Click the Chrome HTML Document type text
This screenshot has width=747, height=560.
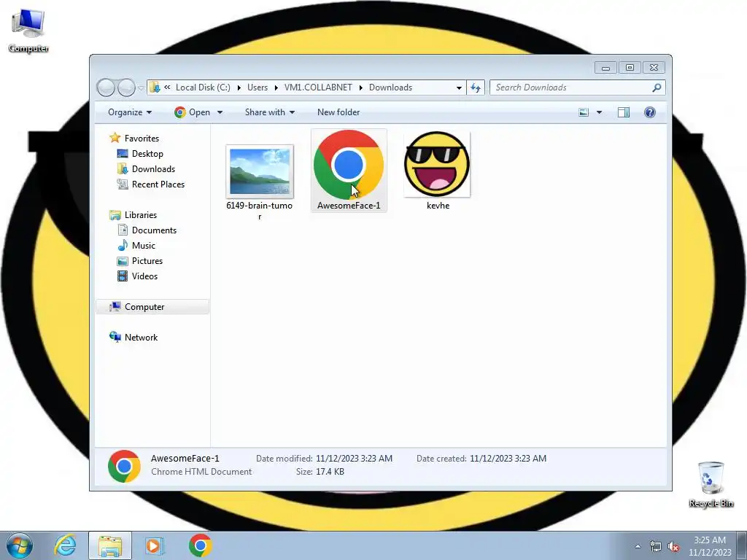201,472
